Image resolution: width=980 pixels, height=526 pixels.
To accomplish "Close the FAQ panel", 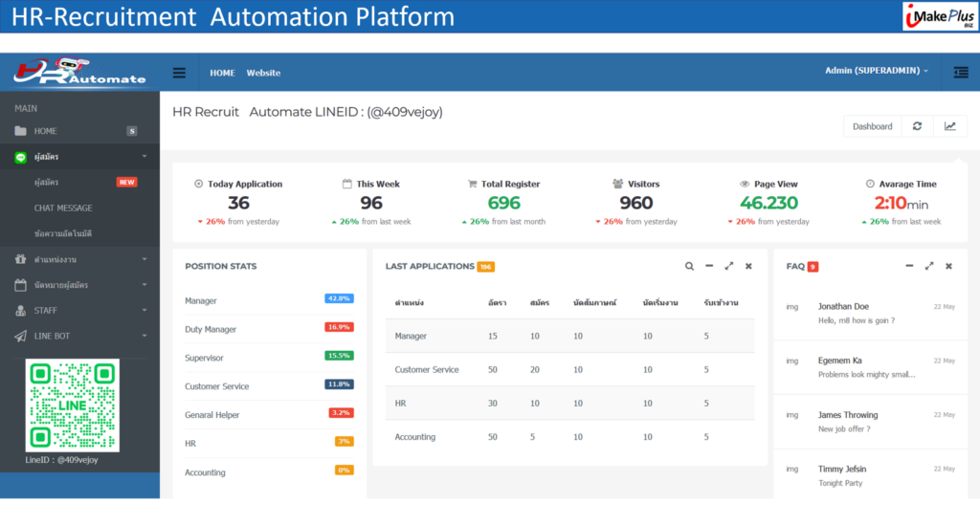I will click(x=948, y=266).
